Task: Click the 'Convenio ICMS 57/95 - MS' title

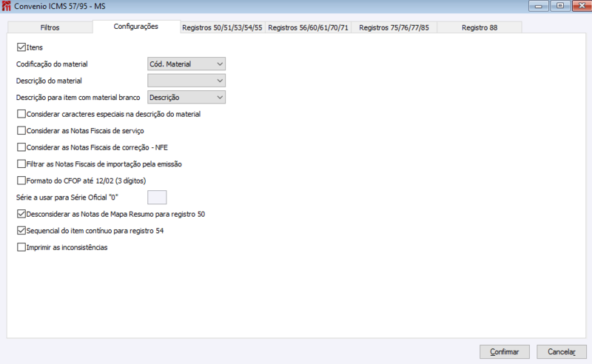Action: click(60, 7)
